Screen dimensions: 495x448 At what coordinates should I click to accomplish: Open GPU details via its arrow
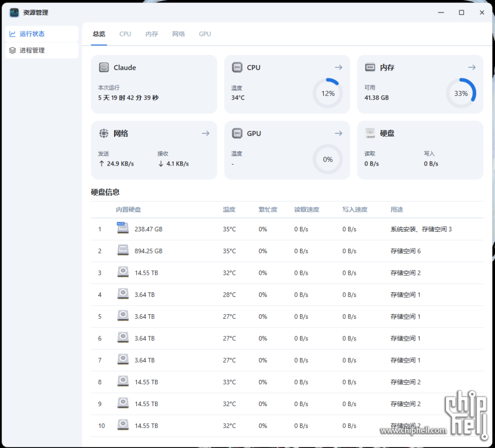338,133
